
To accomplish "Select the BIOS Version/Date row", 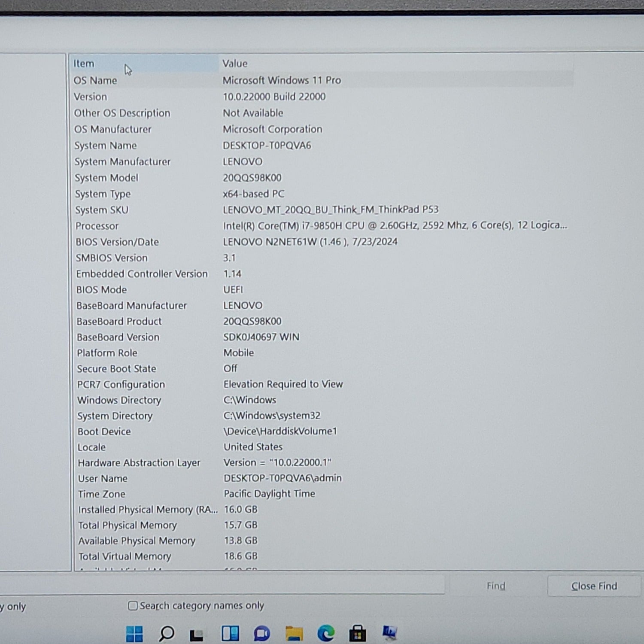I will (117, 242).
